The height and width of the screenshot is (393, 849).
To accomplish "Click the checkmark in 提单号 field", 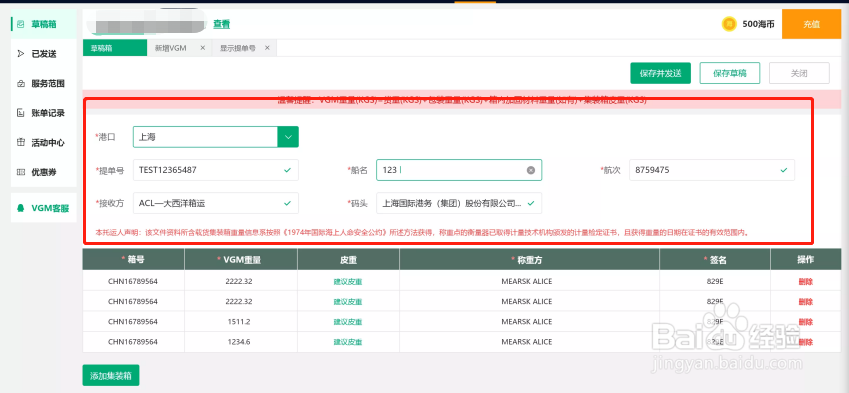I will tap(287, 170).
